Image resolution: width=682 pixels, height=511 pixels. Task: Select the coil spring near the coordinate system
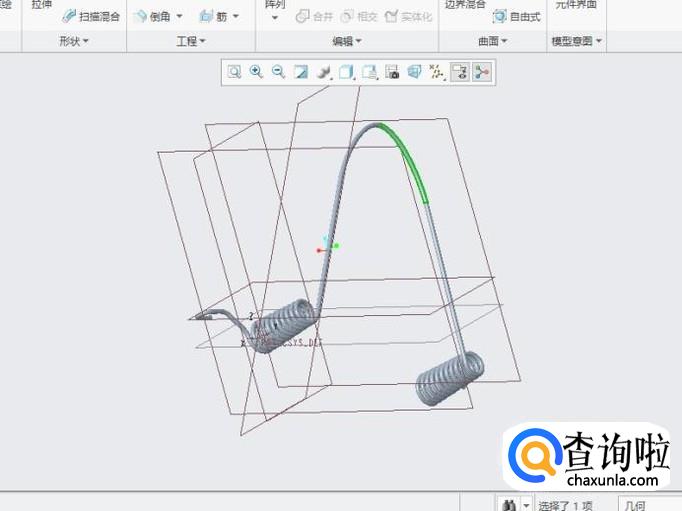[x=284, y=325]
